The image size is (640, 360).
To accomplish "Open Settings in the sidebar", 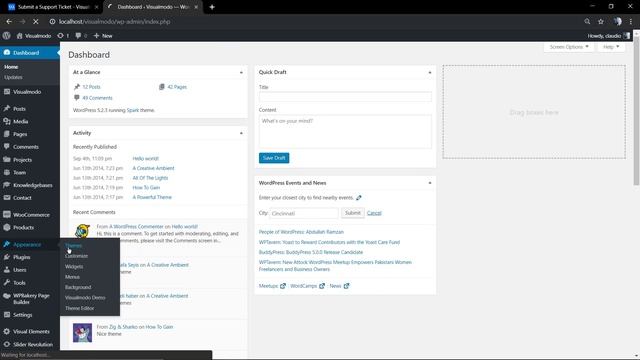I will pyautogui.click(x=22, y=315).
